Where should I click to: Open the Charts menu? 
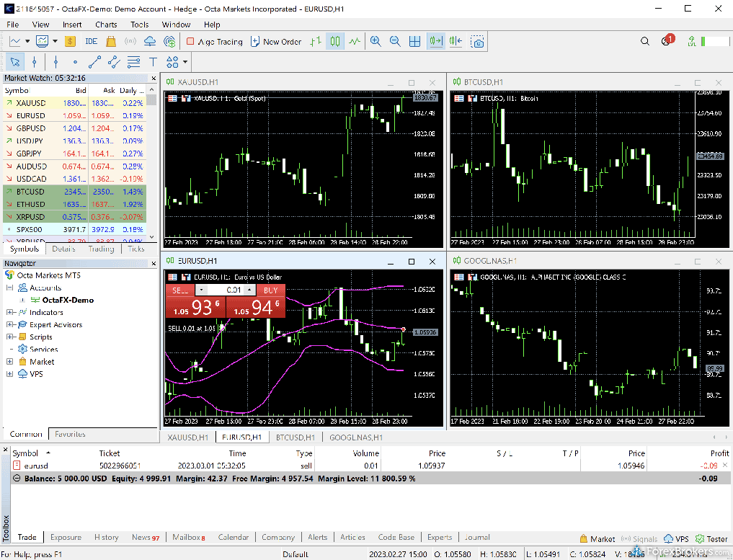click(106, 25)
